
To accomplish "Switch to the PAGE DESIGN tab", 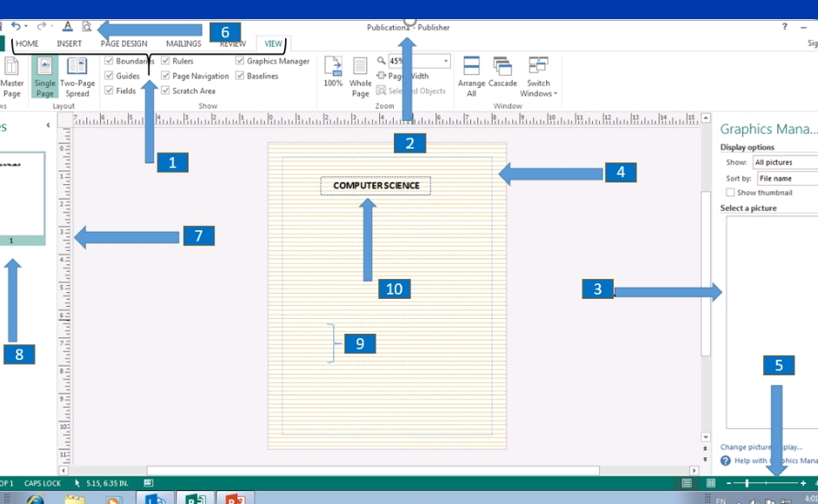I will (123, 43).
